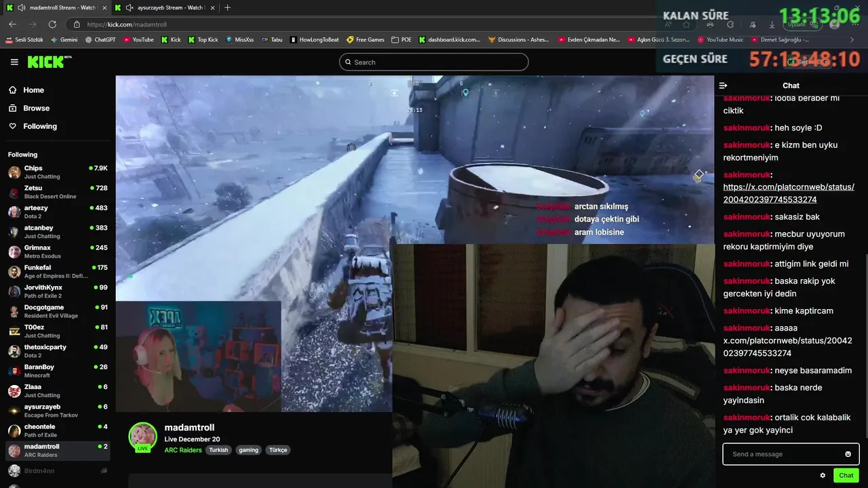This screenshot has width=868, height=488.
Task: Reload the current page
Action: click(53, 24)
